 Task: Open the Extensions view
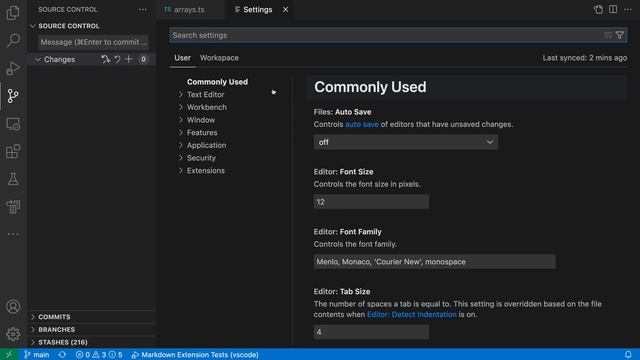click(13, 151)
